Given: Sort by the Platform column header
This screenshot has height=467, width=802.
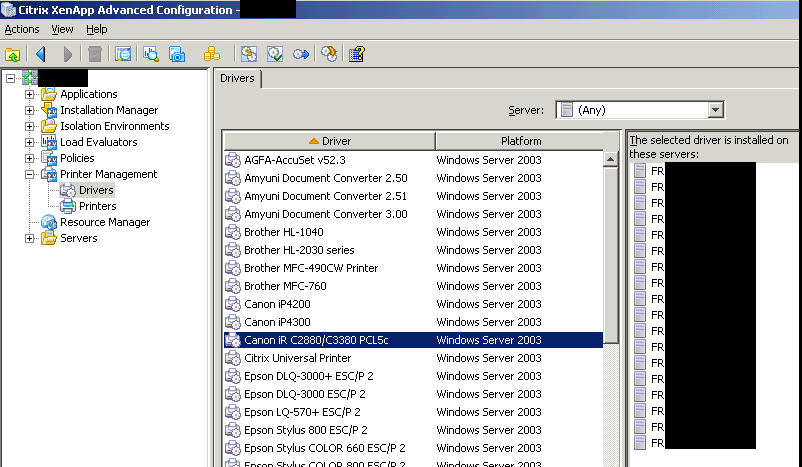Looking at the screenshot, I should (x=521, y=141).
